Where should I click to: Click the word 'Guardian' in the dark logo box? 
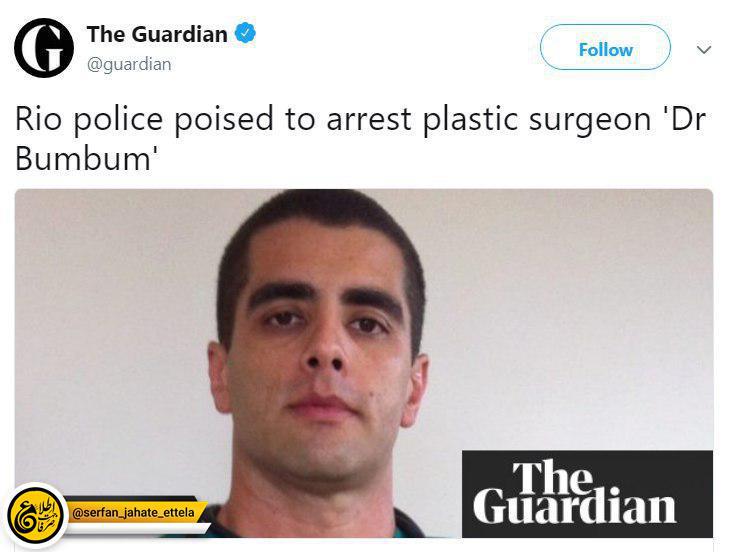click(575, 506)
